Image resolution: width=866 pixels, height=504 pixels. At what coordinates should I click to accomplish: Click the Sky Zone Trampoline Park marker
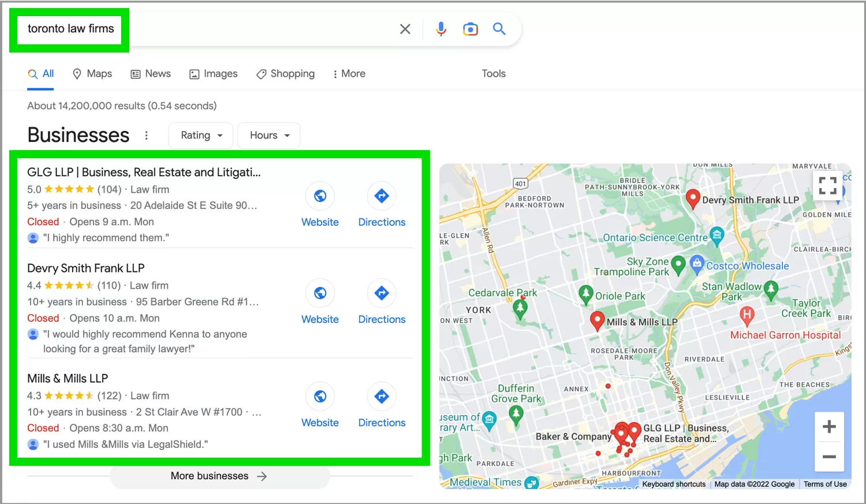tap(678, 265)
